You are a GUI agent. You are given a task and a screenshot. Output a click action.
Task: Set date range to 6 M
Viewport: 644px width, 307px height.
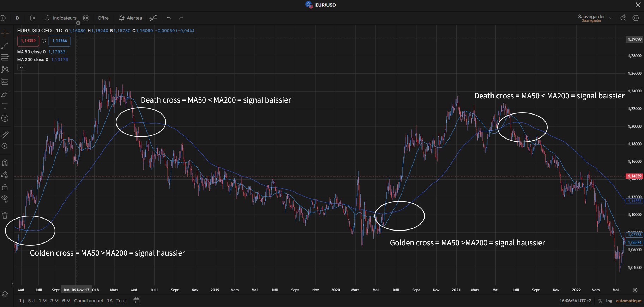coord(66,301)
